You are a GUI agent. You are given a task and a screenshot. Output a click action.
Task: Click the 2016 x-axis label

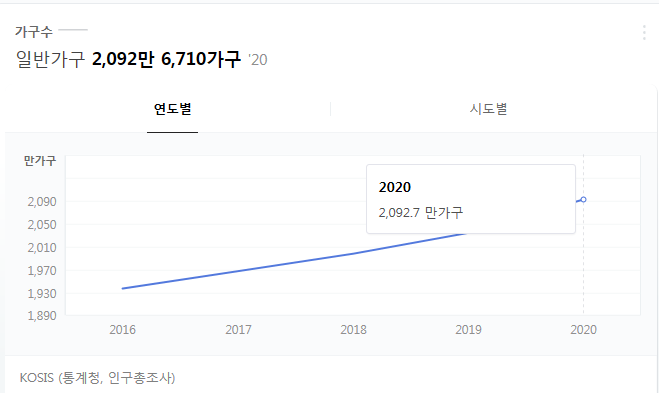point(122,330)
